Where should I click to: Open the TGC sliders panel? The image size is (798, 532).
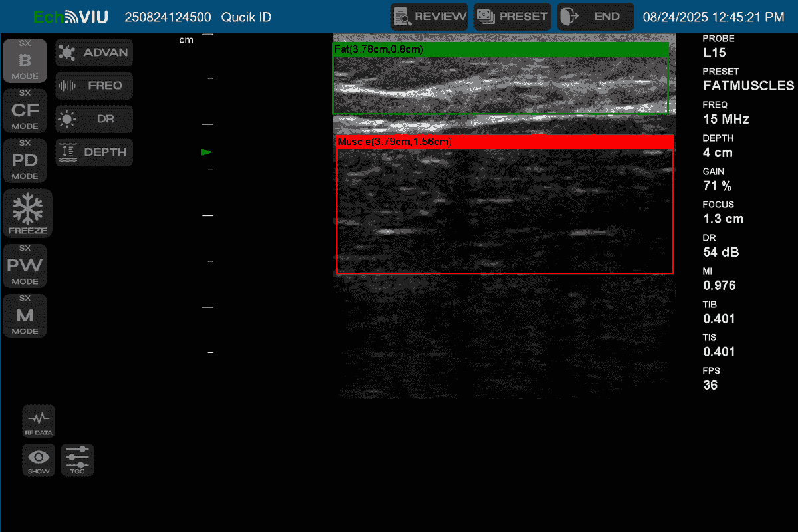click(x=78, y=460)
